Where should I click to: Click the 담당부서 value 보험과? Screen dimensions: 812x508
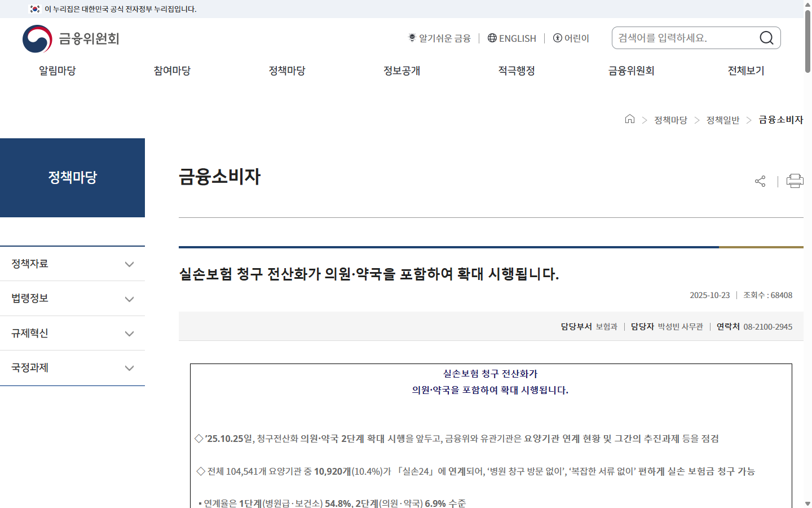(607, 327)
